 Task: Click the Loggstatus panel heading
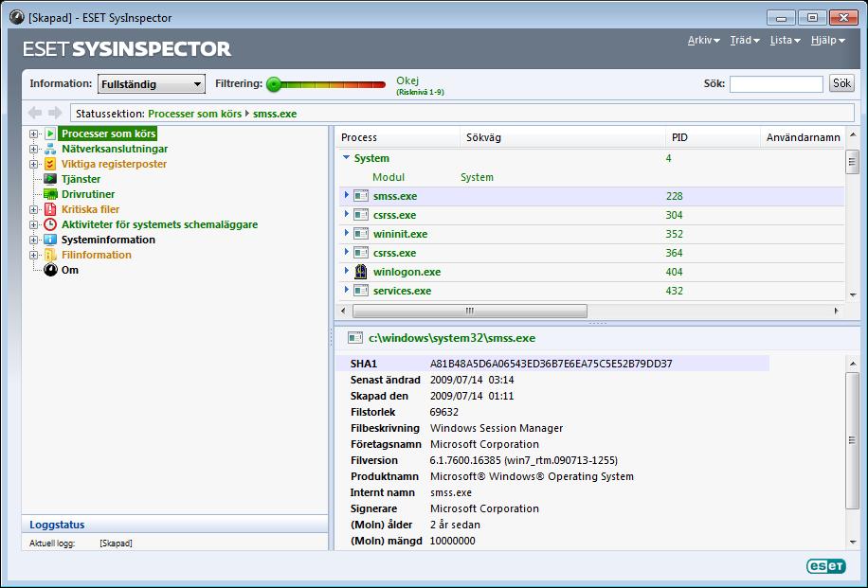tap(57, 525)
